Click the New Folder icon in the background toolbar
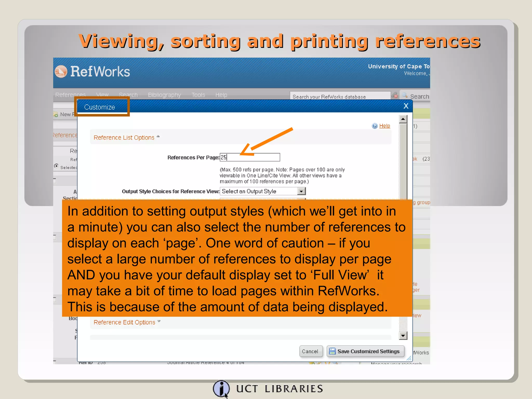Viewport: 532px width, 399px height. (x=55, y=114)
